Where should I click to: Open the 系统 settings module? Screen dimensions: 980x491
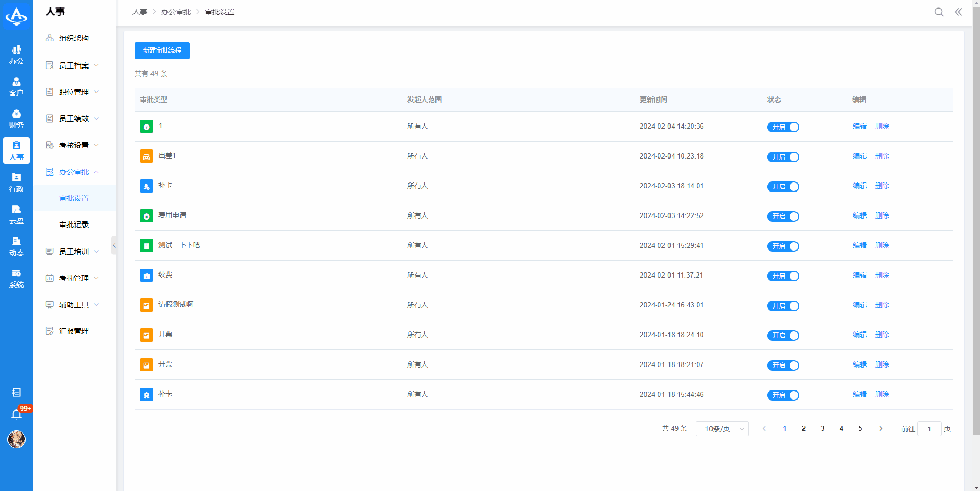[x=16, y=278]
